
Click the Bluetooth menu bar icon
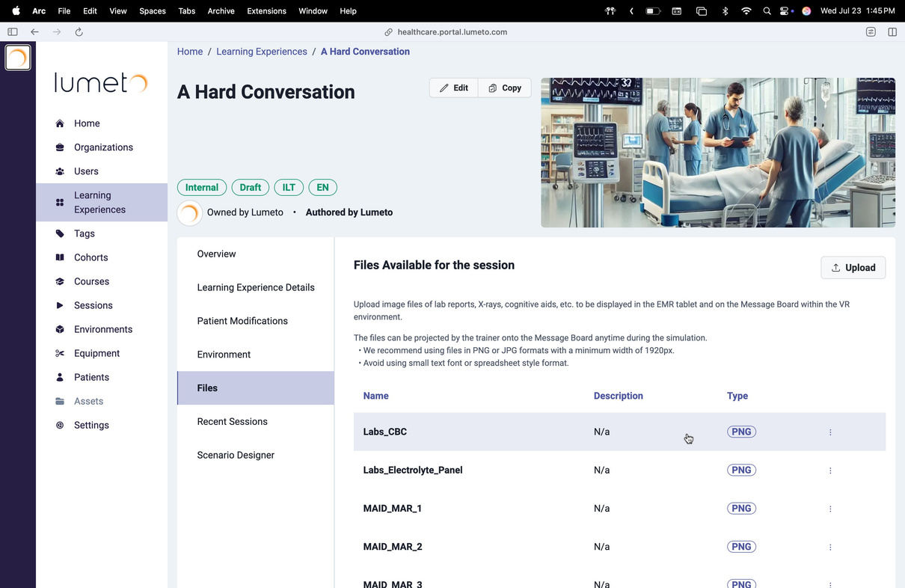coord(725,11)
